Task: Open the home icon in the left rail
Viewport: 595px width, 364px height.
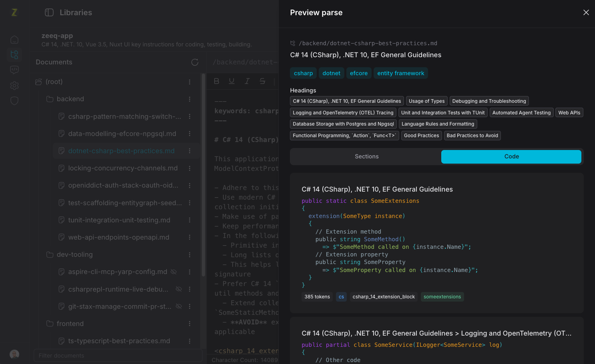Action: 14,40
